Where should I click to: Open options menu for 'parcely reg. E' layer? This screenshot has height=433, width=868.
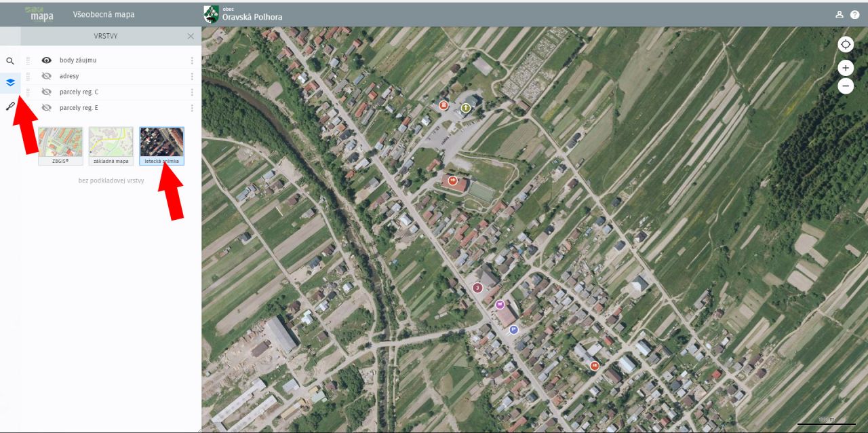192,108
